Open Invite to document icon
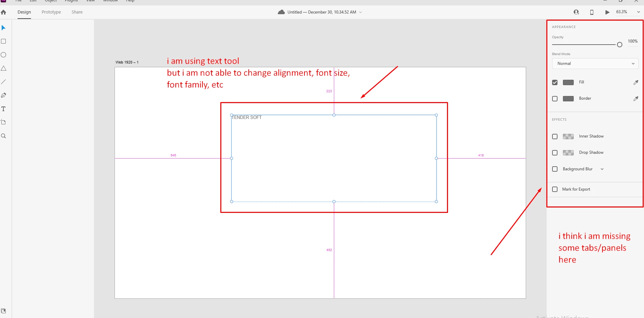 (x=576, y=12)
